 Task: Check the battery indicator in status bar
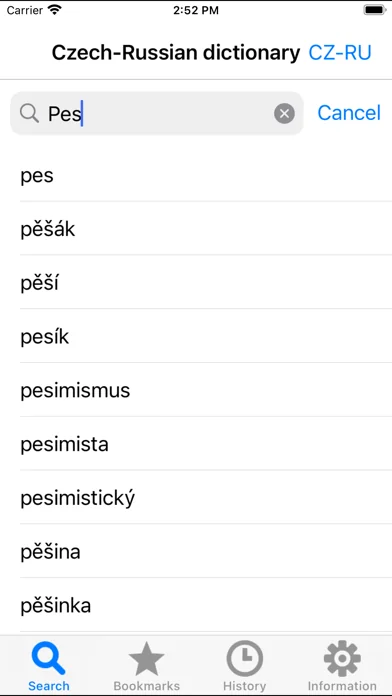[x=374, y=10]
